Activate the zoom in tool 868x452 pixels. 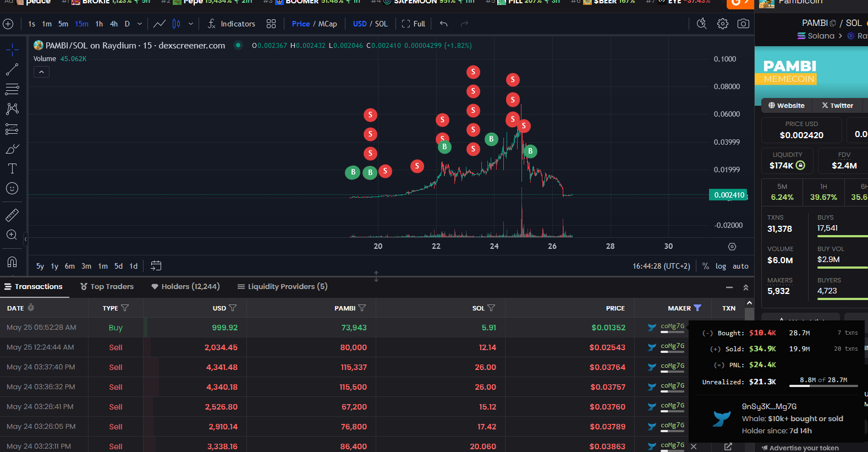[12, 235]
